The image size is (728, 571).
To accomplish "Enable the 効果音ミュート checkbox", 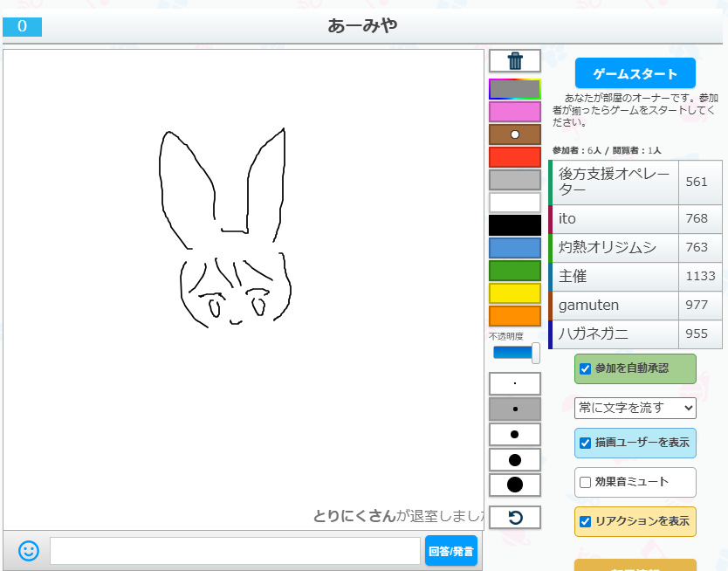I will [x=586, y=482].
